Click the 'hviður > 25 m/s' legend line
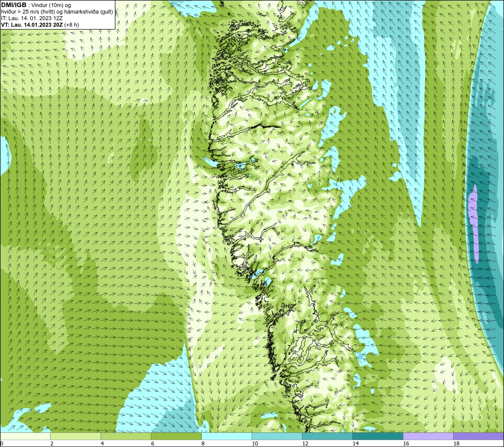 click(57, 12)
